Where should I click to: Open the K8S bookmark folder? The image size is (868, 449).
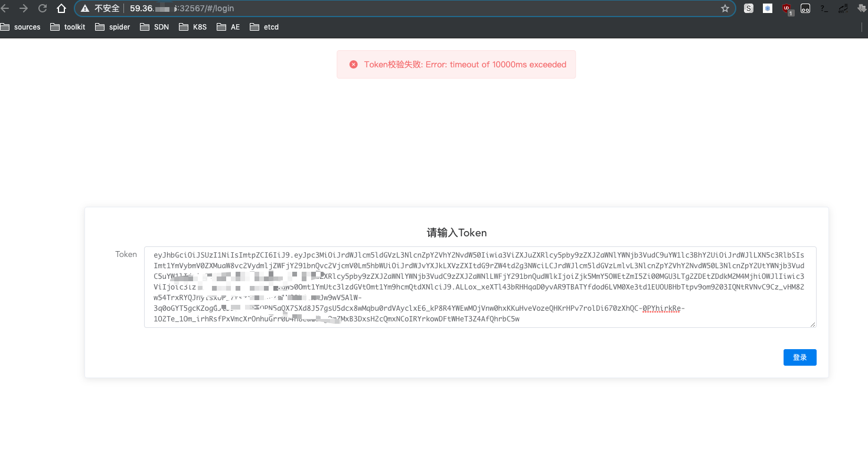[192, 27]
